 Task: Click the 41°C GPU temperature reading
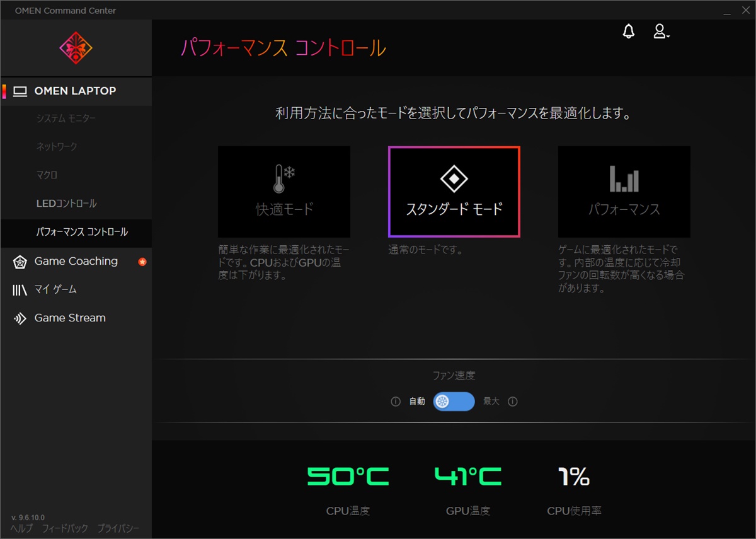[468, 477]
